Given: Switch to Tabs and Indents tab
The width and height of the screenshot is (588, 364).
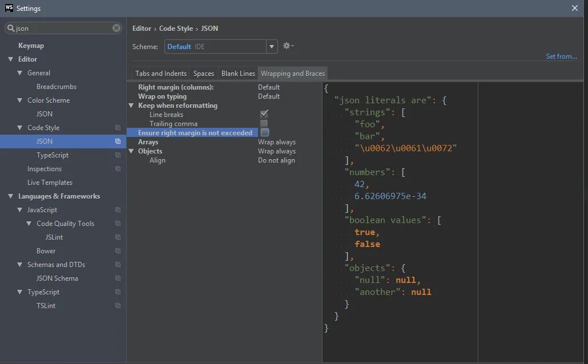Looking at the screenshot, I should click(x=161, y=74).
